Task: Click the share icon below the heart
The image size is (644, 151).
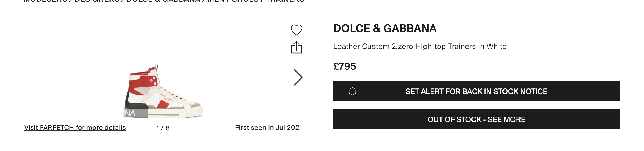Action: pyautogui.click(x=296, y=47)
